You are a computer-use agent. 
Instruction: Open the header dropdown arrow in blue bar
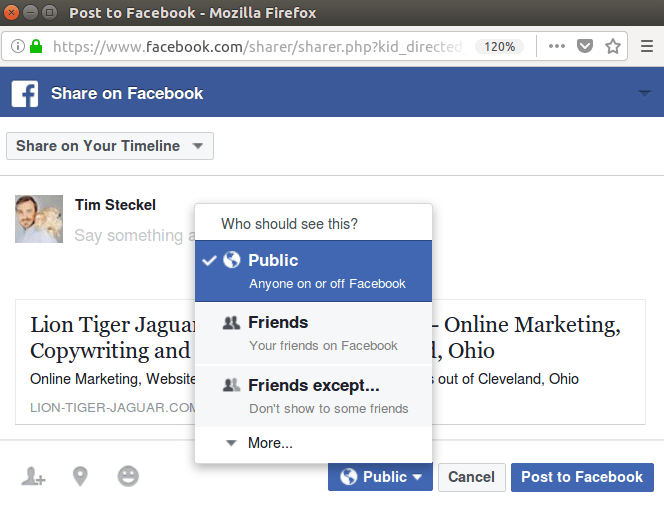(645, 94)
